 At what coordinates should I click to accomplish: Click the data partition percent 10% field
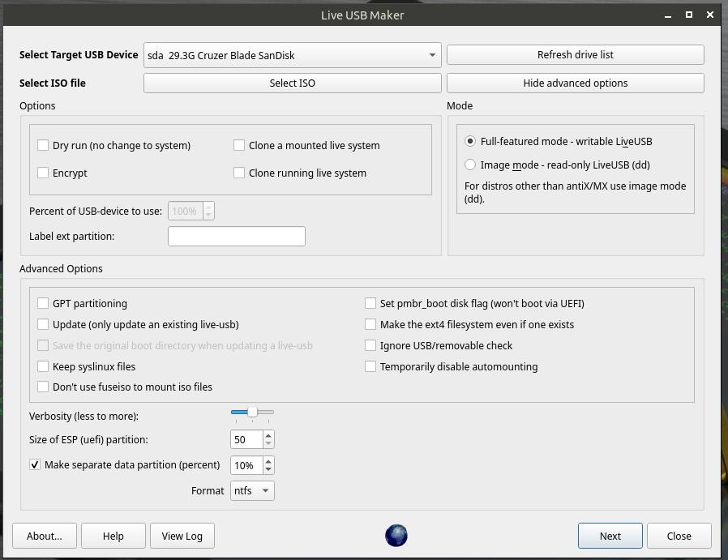(x=247, y=465)
